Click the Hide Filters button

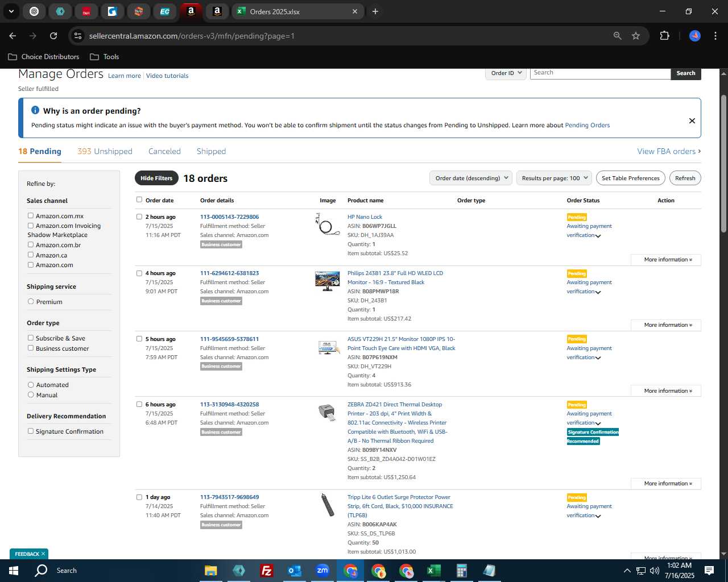point(156,178)
